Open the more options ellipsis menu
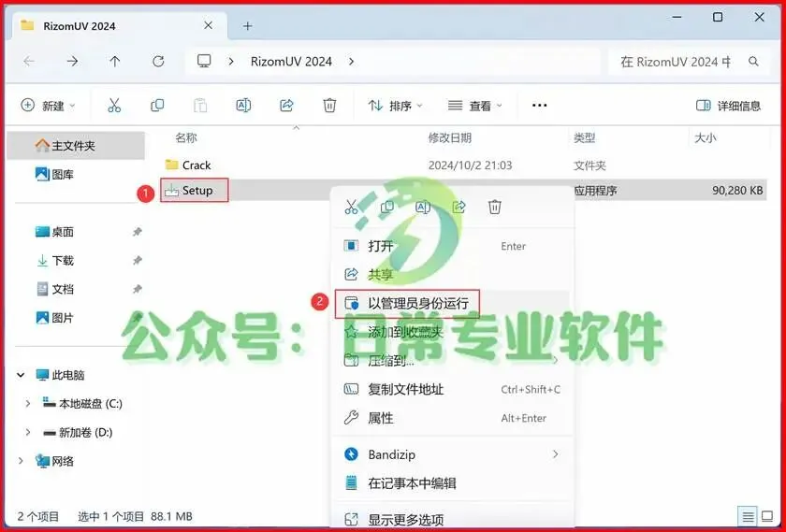Image resolution: width=786 pixels, height=532 pixels. 539,106
